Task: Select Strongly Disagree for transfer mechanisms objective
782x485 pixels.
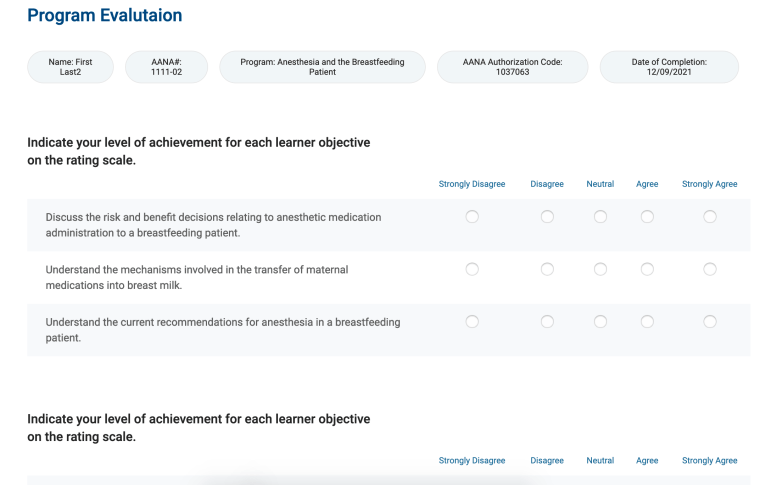Action: (472, 269)
